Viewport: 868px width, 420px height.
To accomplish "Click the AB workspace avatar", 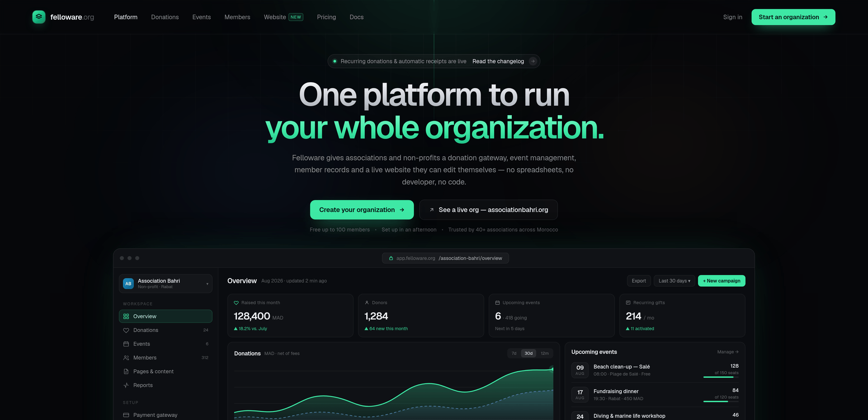I will click(128, 284).
